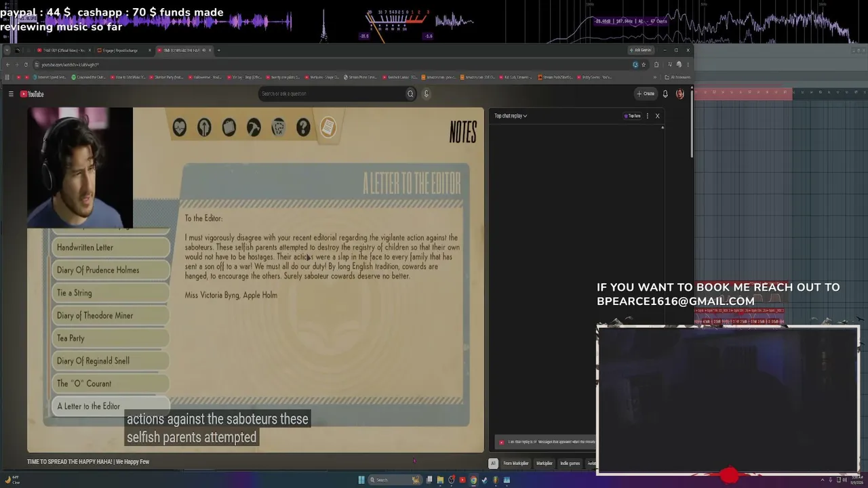Select the TIME TO SPREAD THE HAPPY tab

184,50
